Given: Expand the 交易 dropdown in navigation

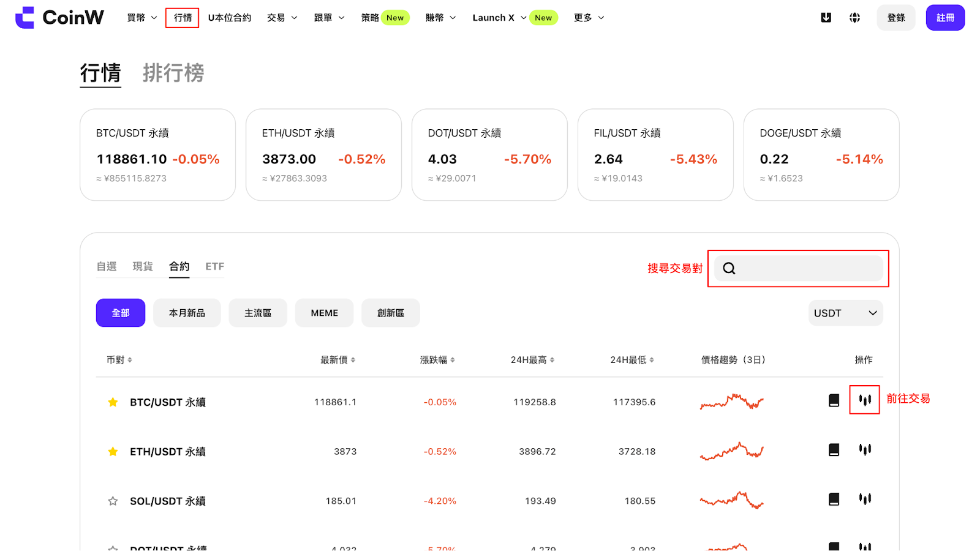Looking at the screenshot, I should pyautogui.click(x=282, y=18).
